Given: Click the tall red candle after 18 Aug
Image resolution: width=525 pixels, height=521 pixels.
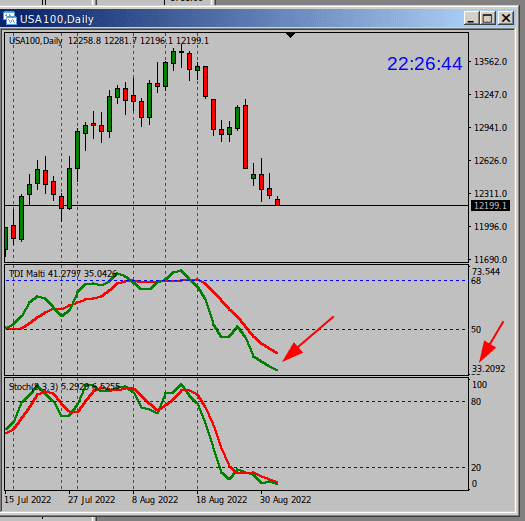Looking at the screenshot, I should coord(245,137).
